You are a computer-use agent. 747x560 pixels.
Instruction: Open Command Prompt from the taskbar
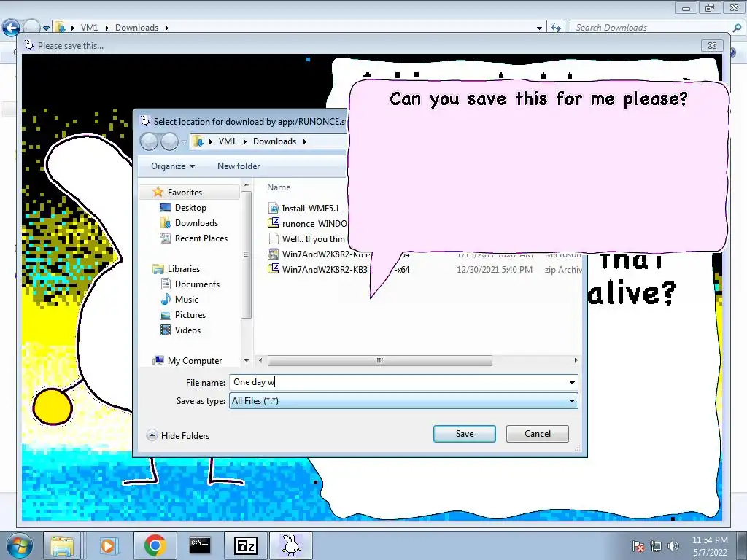click(x=200, y=545)
